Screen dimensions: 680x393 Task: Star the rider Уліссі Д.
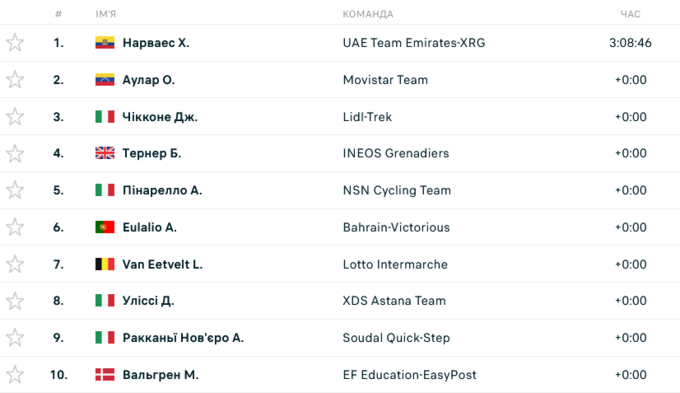15,301
